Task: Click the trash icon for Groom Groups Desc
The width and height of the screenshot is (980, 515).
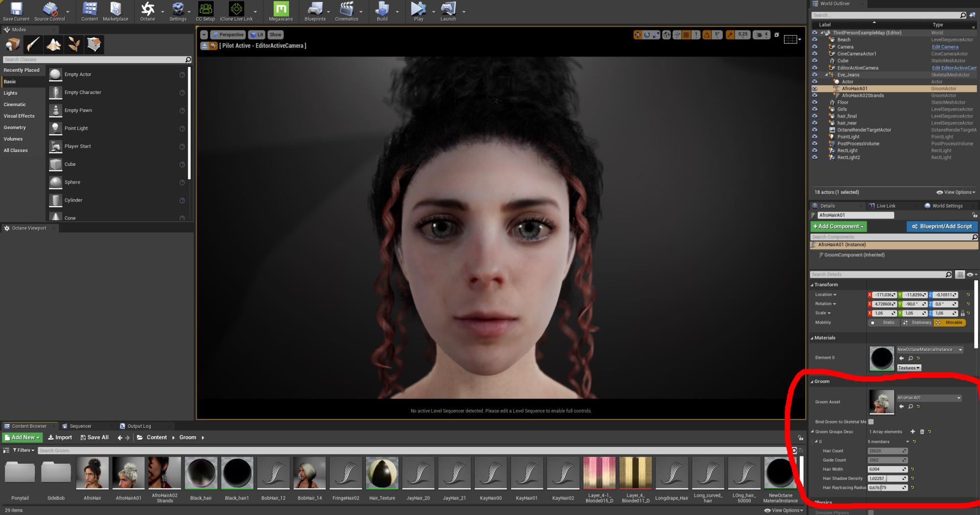Action: (x=922, y=432)
